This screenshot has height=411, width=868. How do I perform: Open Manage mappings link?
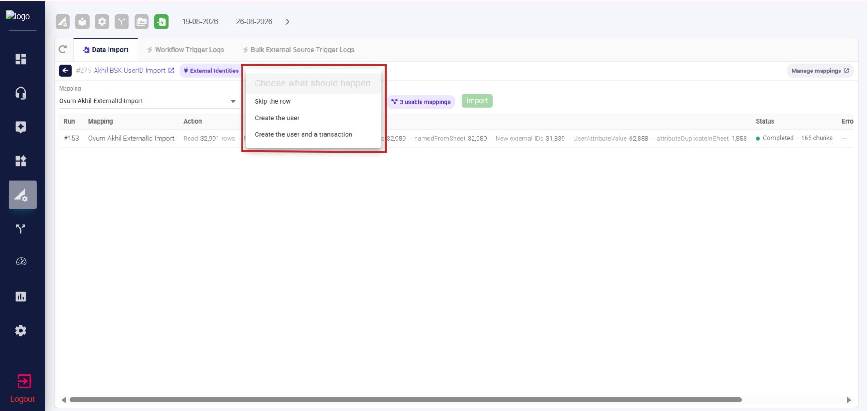coord(820,71)
